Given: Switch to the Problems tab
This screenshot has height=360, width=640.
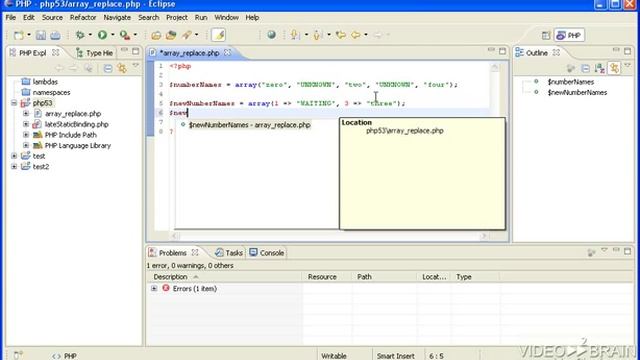Looking at the screenshot, I should (173, 253).
